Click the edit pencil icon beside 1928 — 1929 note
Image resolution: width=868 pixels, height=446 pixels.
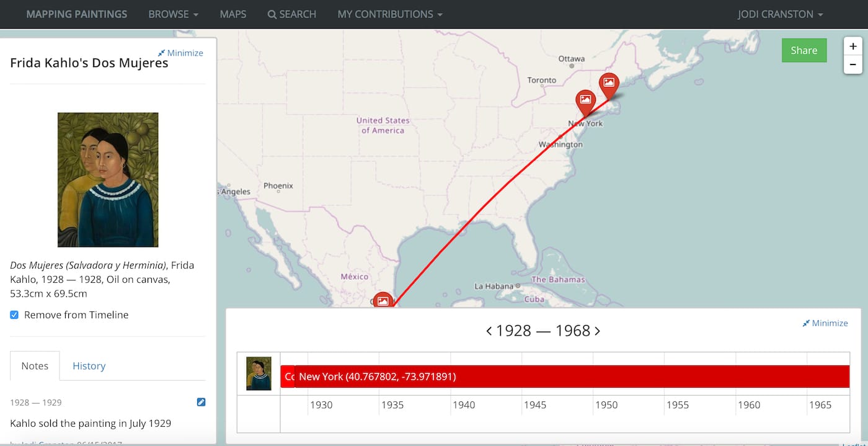click(x=201, y=402)
